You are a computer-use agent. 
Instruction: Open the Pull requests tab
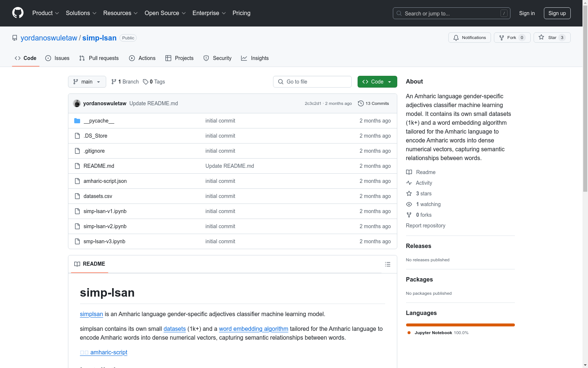(x=99, y=58)
